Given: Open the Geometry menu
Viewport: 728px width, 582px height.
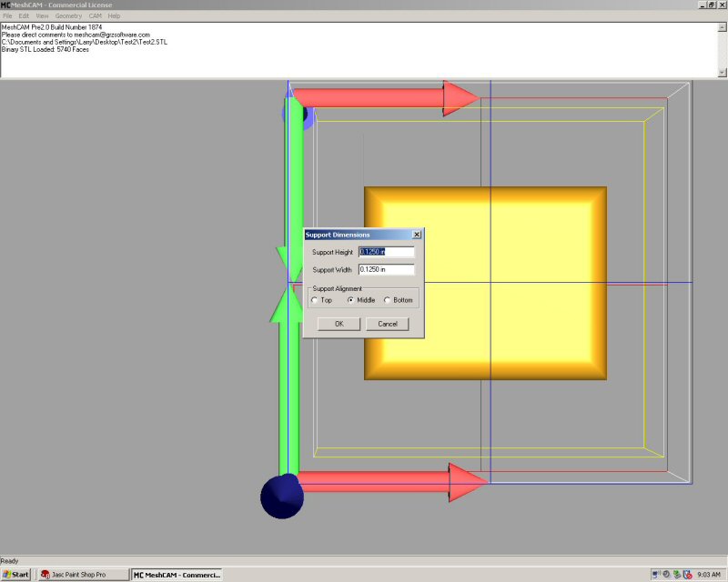Looking at the screenshot, I should 68,16.
